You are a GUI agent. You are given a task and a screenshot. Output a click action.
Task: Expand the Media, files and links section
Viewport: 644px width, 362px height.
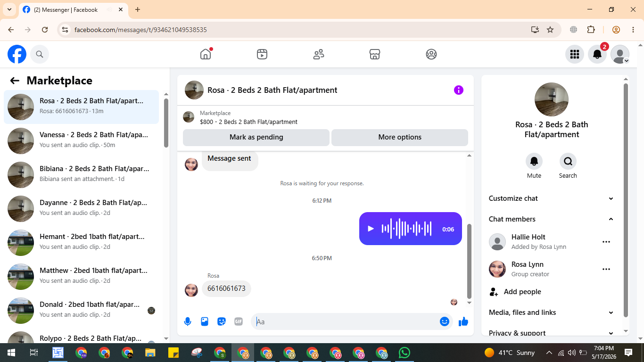[x=551, y=313]
